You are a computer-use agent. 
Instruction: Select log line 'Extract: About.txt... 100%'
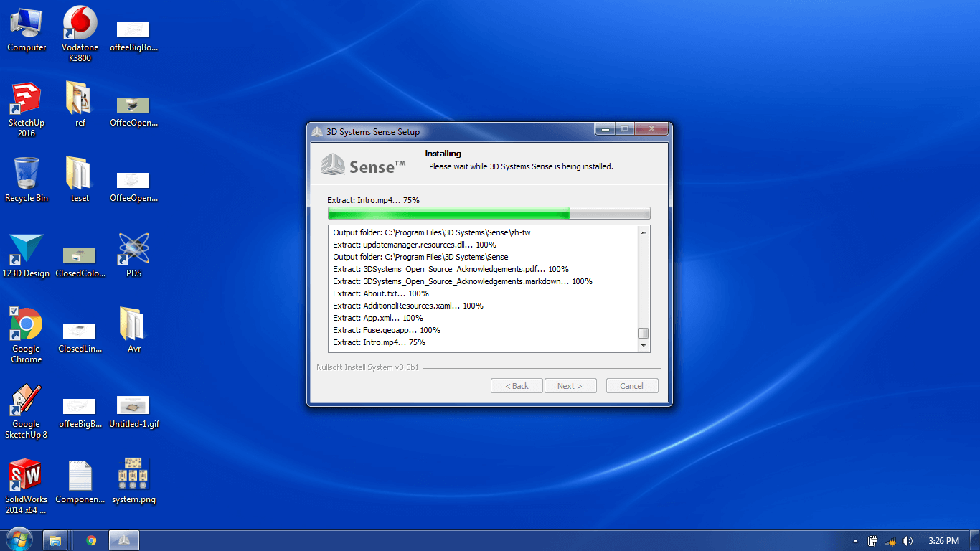point(381,293)
